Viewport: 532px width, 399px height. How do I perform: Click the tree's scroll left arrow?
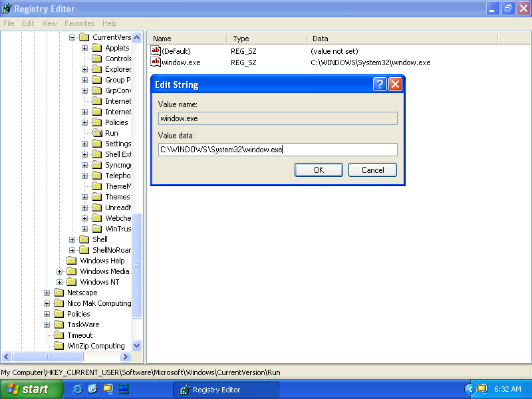tap(7, 356)
